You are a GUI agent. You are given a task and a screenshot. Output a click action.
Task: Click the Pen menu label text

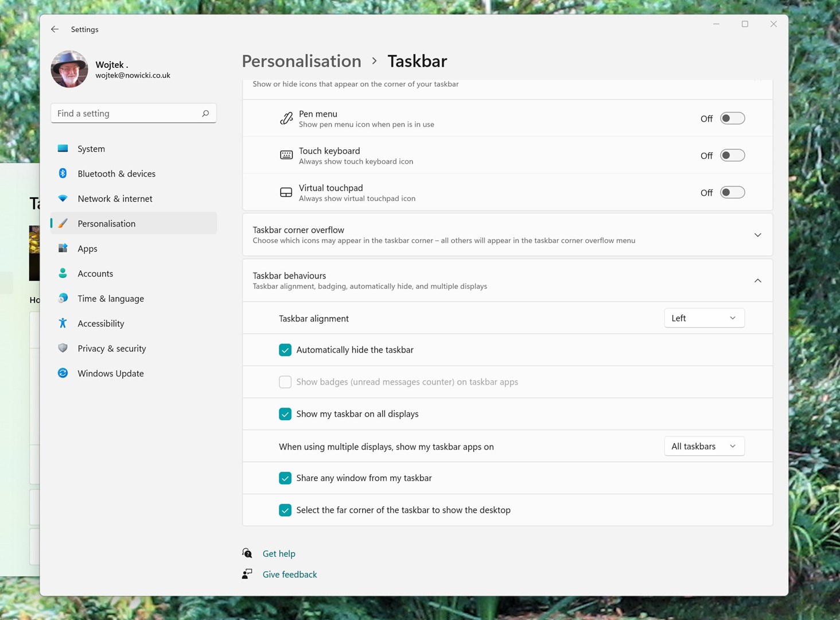point(318,114)
